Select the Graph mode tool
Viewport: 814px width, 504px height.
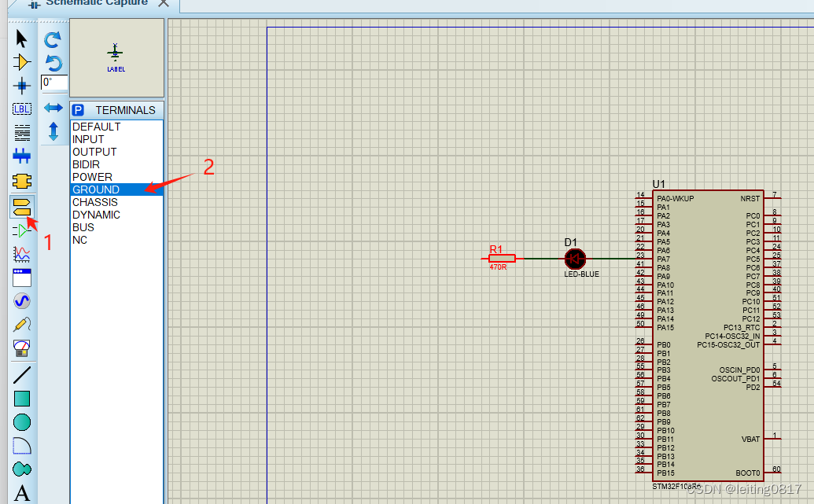(22, 254)
